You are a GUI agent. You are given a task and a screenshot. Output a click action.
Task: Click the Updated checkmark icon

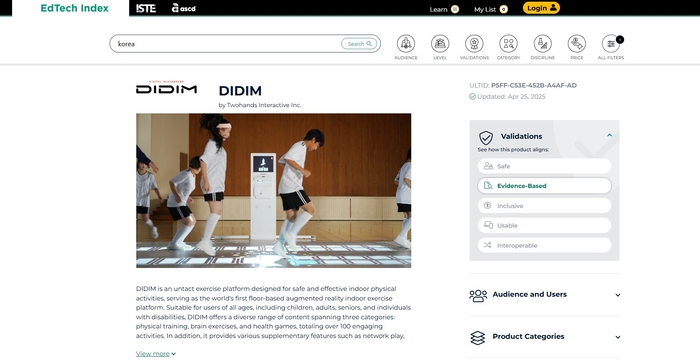tap(472, 96)
